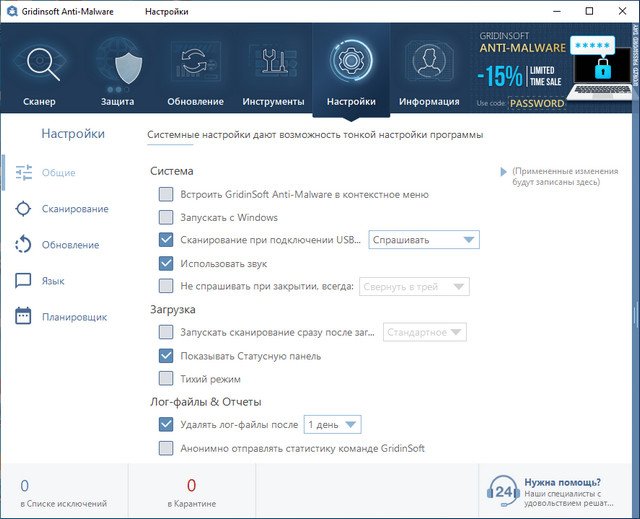Uncheck Использовать звук
Screen dimensions: 640x519
click(x=166, y=263)
